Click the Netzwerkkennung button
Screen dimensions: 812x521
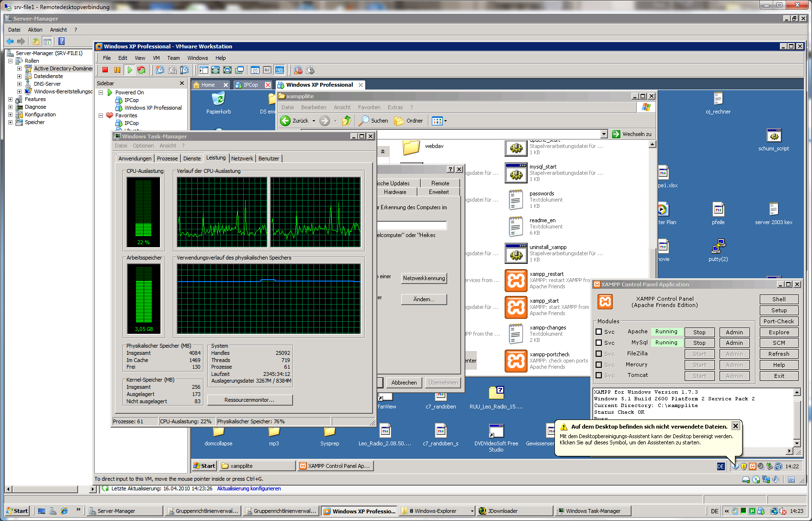point(424,278)
